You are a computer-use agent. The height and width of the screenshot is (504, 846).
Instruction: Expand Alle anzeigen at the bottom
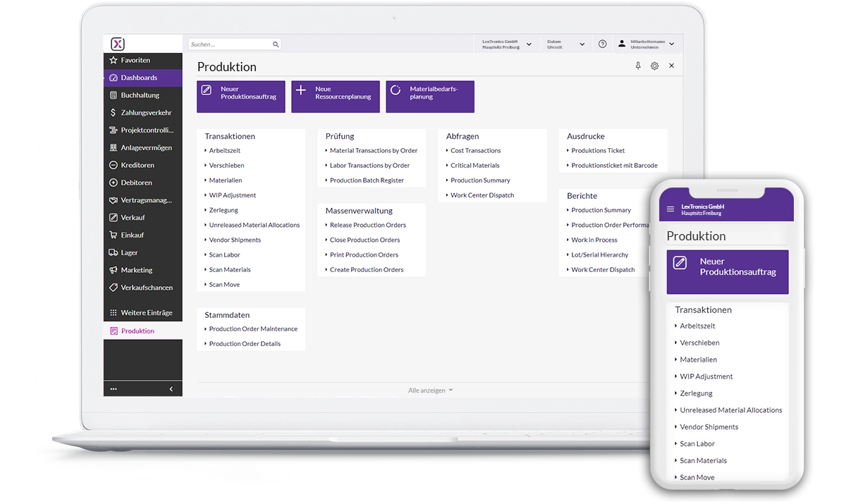(x=431, y=390)
